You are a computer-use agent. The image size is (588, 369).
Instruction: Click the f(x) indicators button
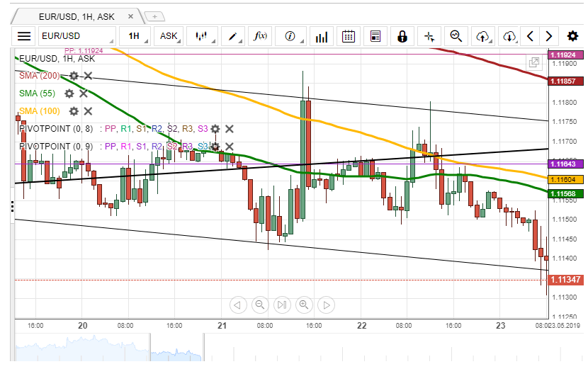click(260, 36)
